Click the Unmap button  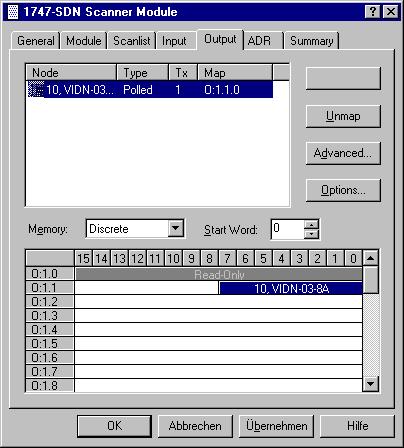[x=343, y=116]
